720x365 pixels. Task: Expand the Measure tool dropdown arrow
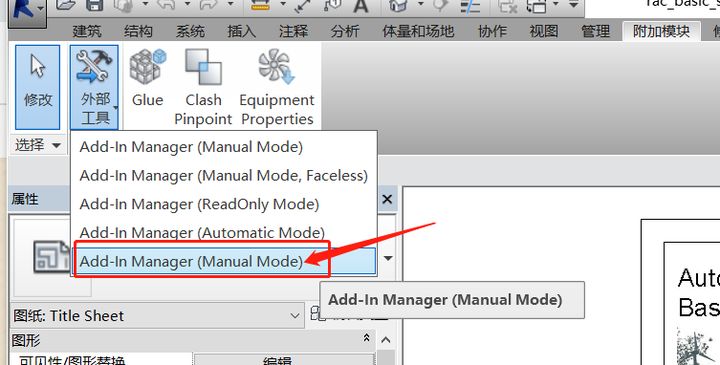pyautogui.click(x=283, y=5)
